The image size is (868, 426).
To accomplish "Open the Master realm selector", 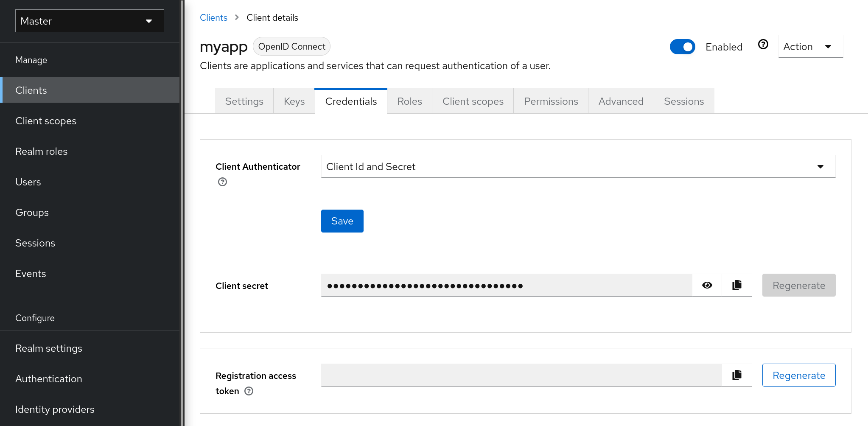I will pyautogui.click(x=89, y=20).
